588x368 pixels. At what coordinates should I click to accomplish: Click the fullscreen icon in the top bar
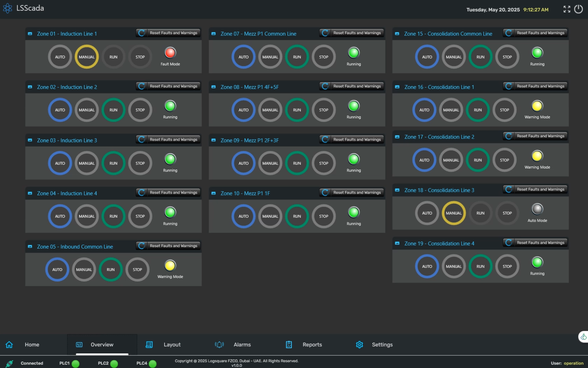[567, 9]
